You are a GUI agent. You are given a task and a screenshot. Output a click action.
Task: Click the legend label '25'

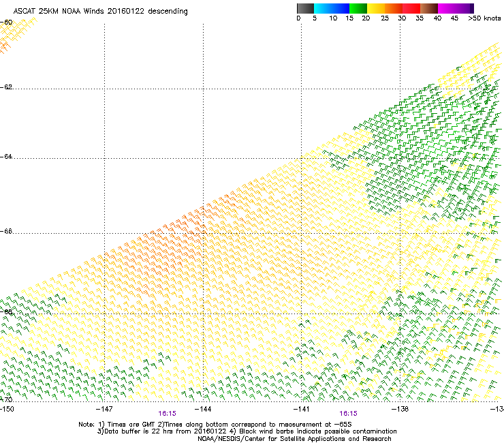click(x=385, y=18)
